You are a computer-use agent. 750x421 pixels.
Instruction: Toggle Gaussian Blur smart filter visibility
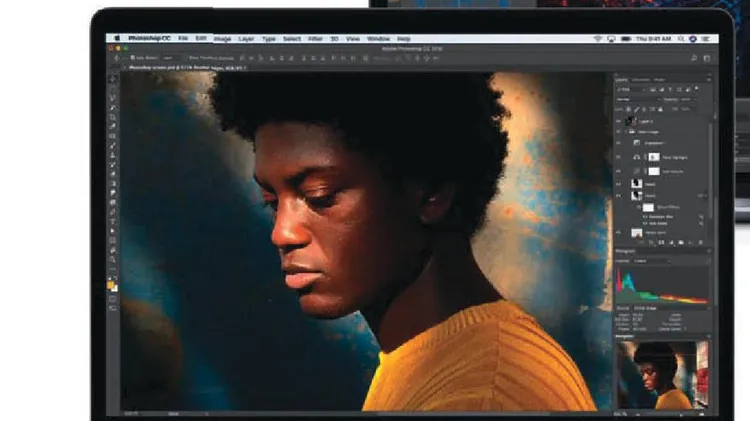[x=644, y=217]
